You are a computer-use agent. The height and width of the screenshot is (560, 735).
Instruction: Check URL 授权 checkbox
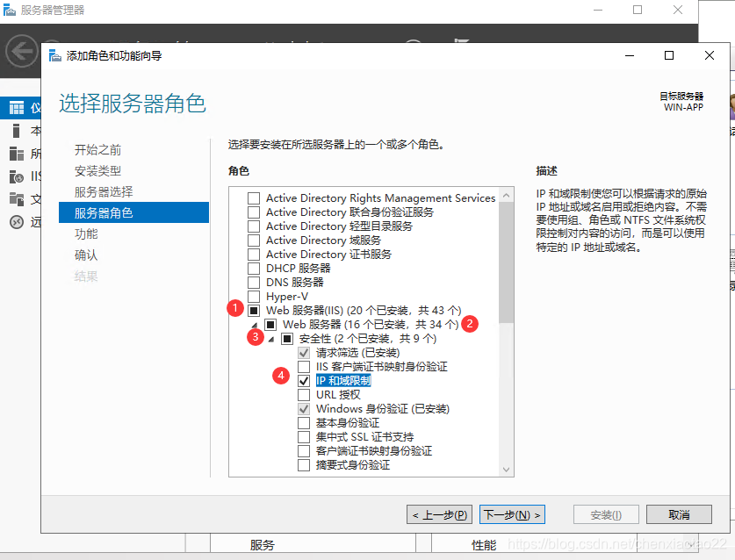pyautogui.click(x=304, y=395)
